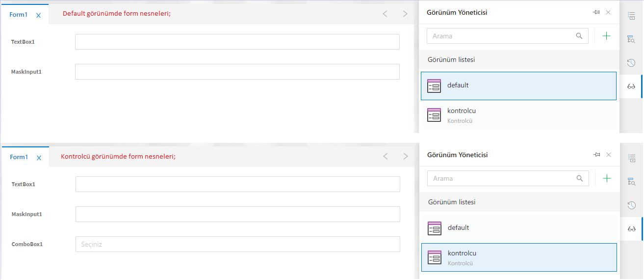This screenshot has height=280, width=644.
Task: Click previous arrow in Kontrolcü görünümde tab bar
Action: (386, 156)
